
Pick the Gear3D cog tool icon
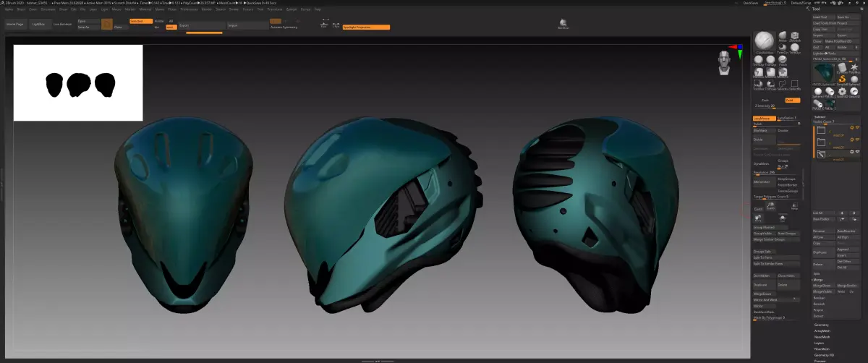click(841, 93)
